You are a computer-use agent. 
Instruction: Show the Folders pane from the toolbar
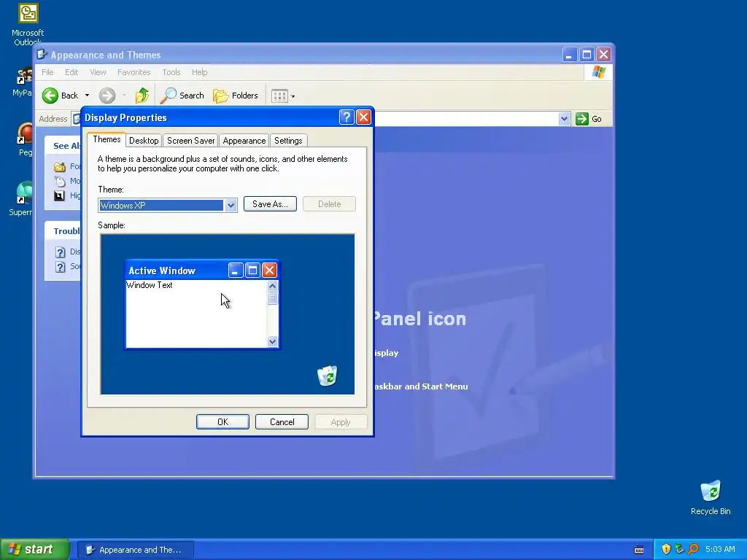point(236,96)
